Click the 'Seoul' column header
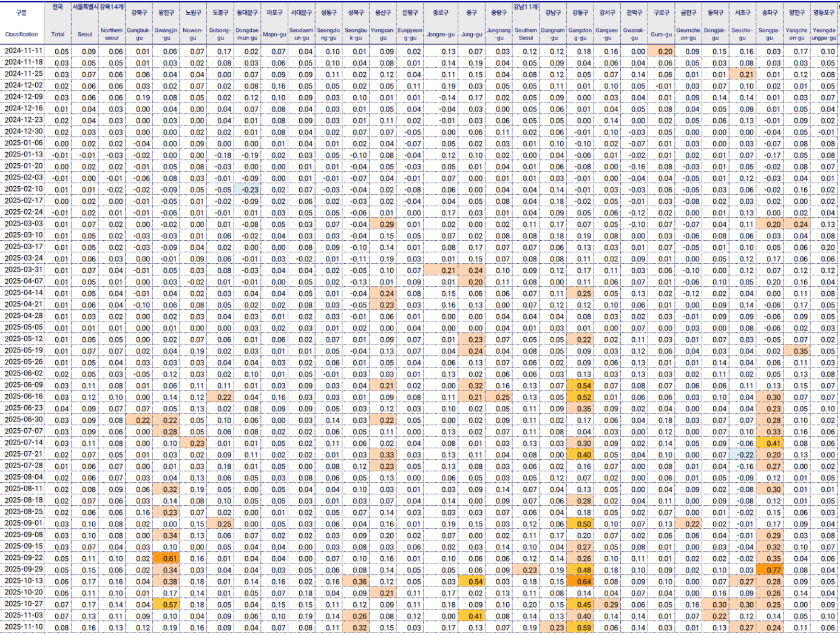Viewport: 840px width, 635px height. (x=85, y=35)
